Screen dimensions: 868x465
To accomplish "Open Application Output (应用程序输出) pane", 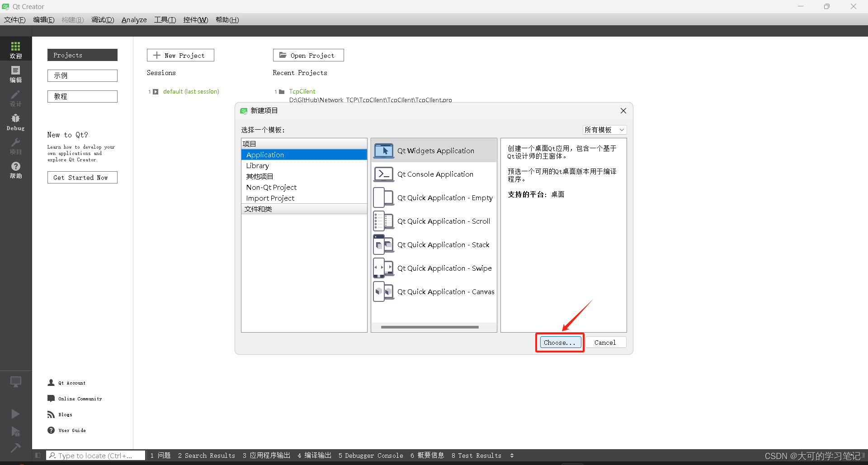I will [266, 456].
